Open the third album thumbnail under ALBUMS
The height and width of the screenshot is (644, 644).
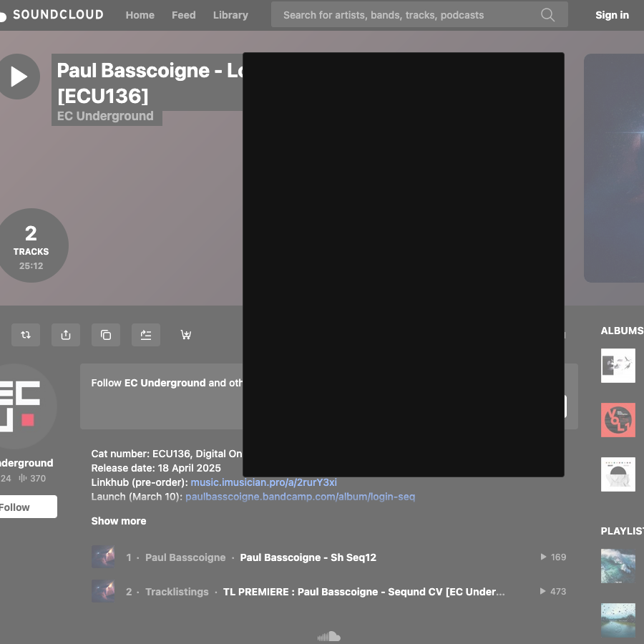point(618,474)
